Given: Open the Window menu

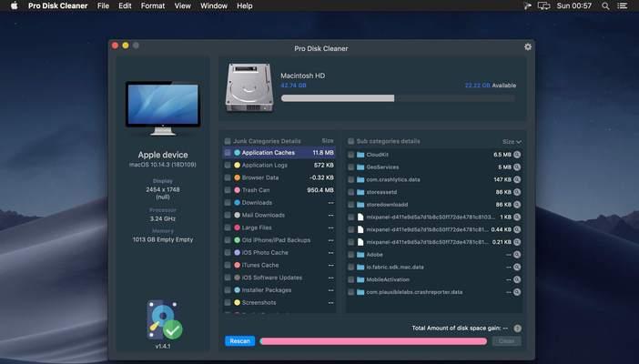Looking at the screenshot, I should click(214, 5).
